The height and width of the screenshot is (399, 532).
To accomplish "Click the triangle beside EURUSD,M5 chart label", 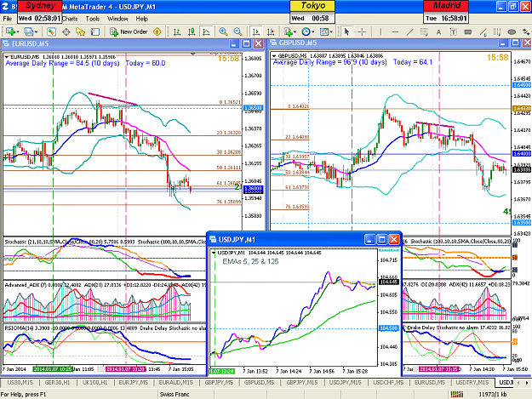I will (x=7, y=57).
